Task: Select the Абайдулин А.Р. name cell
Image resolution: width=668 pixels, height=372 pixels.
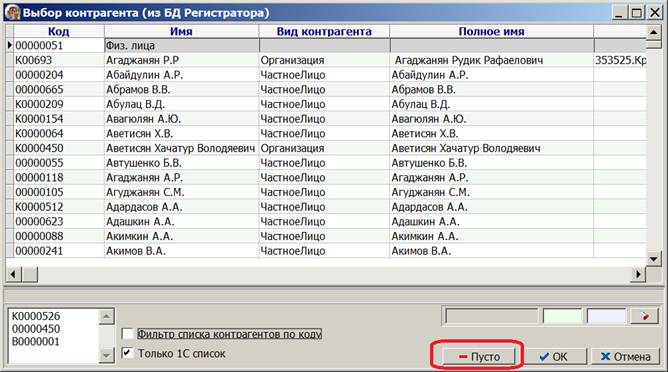Action: coord(181,75)
